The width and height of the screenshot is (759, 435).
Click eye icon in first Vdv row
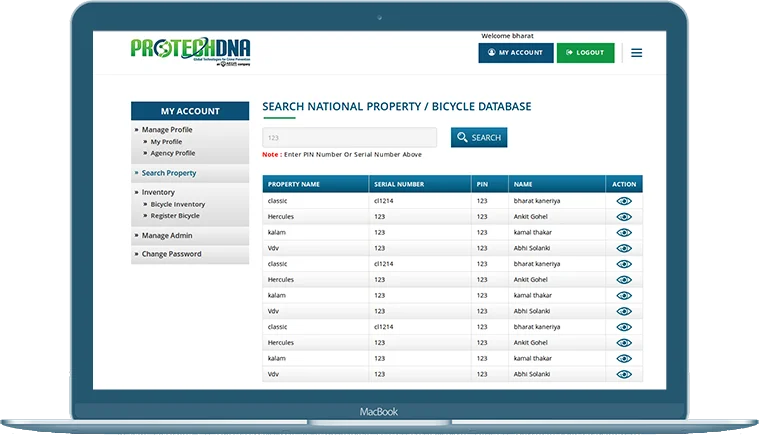click(624, 248)
